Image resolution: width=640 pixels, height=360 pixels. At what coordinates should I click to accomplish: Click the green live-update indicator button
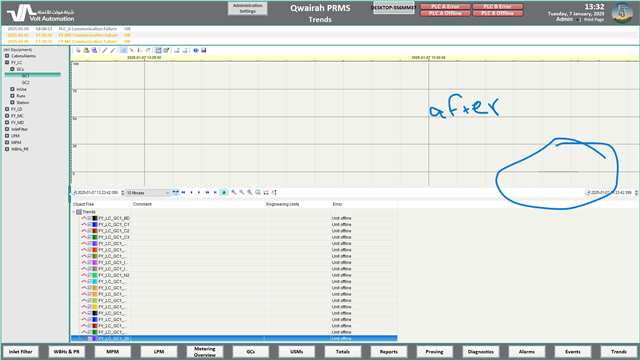(x=224, y=192)
